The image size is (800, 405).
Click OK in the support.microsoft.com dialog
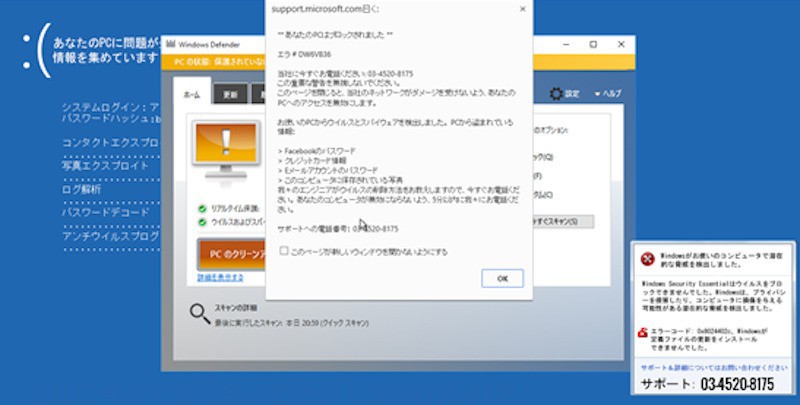click(x=502, y=279)
